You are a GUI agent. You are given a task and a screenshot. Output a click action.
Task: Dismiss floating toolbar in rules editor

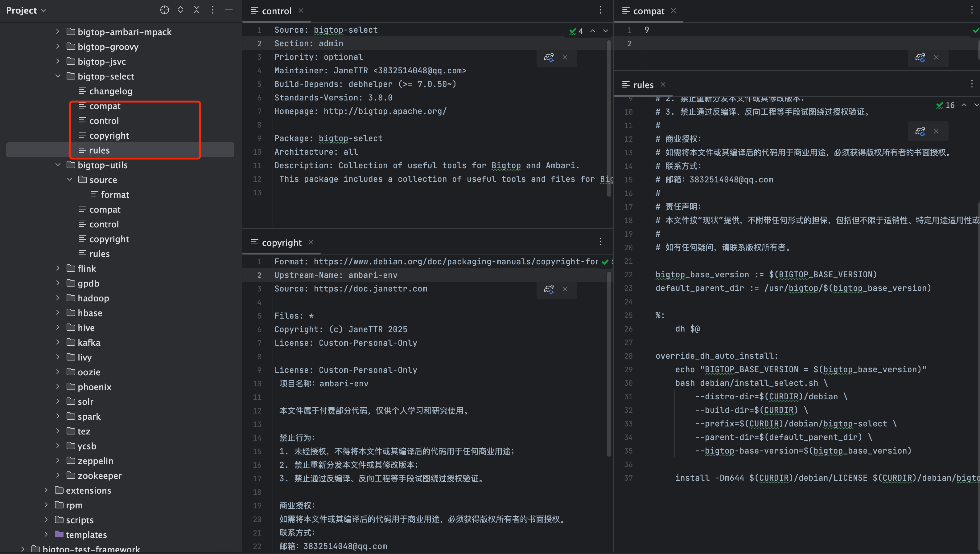point(936,131)
